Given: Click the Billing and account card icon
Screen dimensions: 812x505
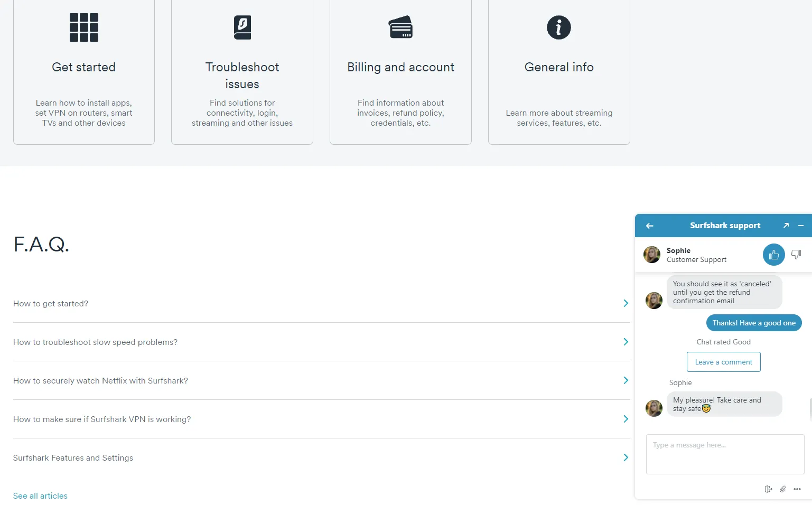Looking at the screenshot, I should (400, 27).
